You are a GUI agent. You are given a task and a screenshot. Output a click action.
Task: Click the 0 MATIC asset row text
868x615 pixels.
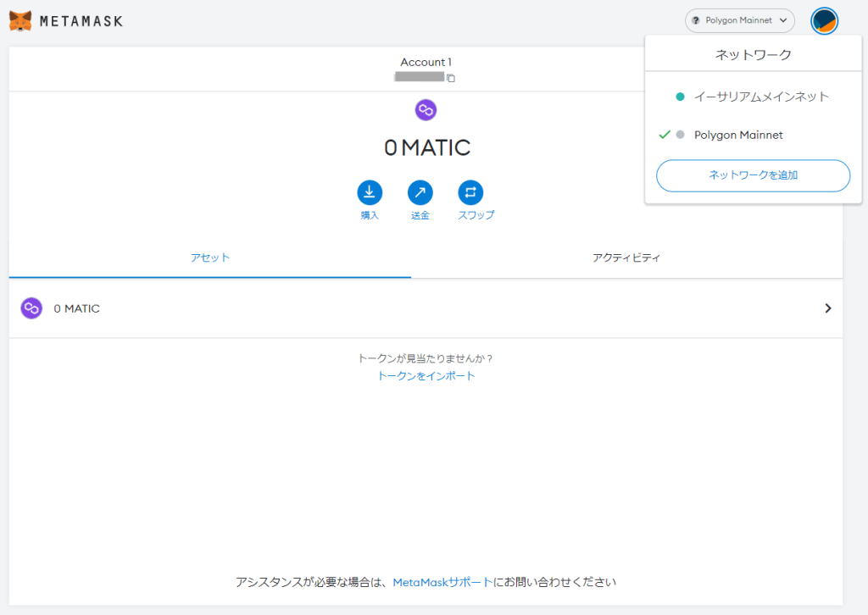click(x=76, y=308)
